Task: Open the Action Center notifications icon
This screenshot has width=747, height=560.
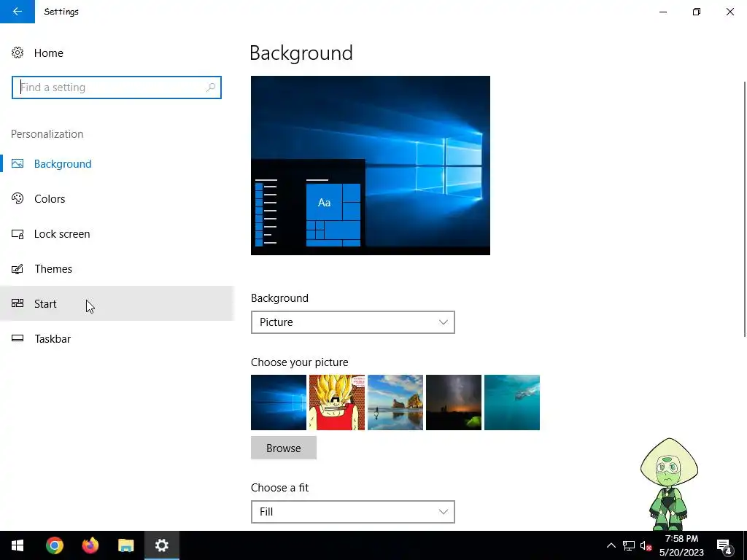Action: [x=724, y=545]
